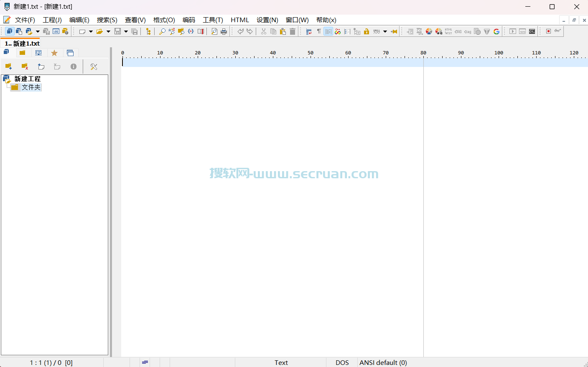Expand dropdown arrow next to save icon
This screenshot has width=588, height=367.
(126, 31)
